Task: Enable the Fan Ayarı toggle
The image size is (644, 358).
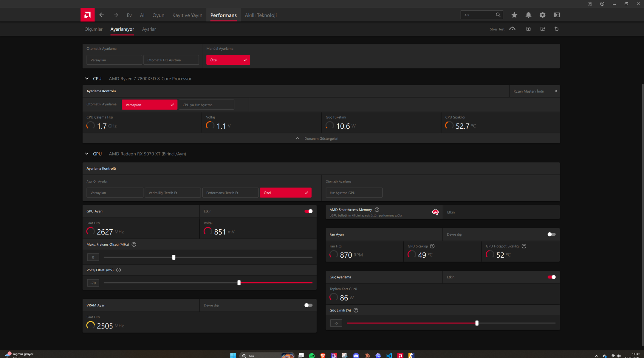Action: click(552, 234)
